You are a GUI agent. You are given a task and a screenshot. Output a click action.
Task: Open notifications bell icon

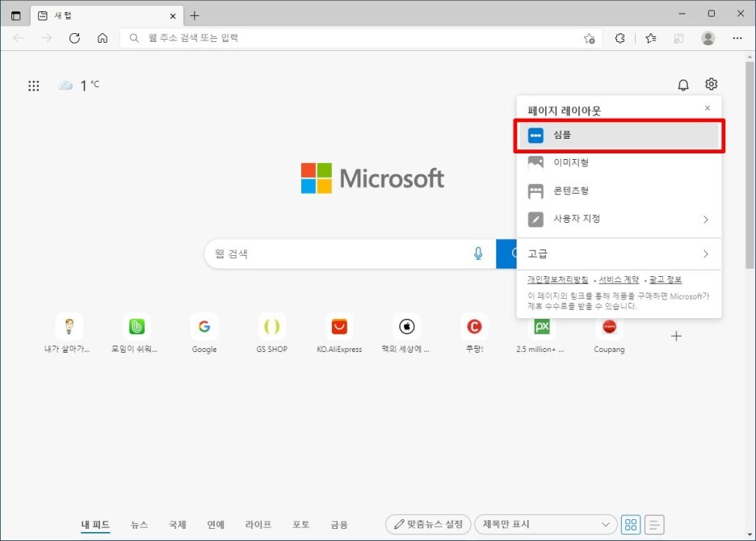coord(683,85)
